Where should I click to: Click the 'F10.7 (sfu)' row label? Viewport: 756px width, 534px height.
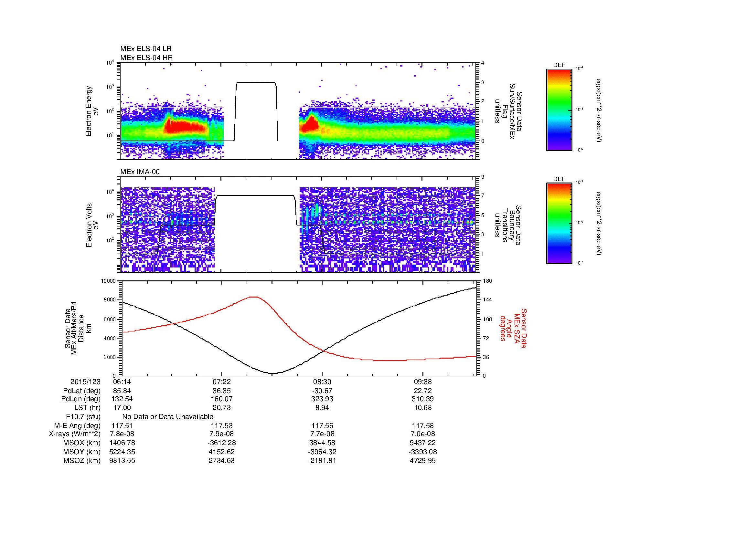[83, 416]
